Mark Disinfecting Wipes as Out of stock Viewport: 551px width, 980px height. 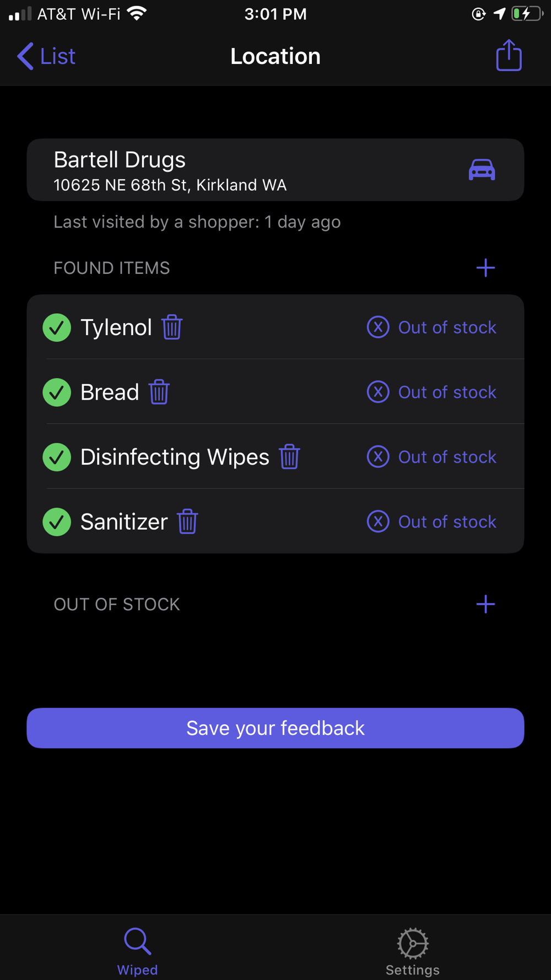tap(432, 457)
